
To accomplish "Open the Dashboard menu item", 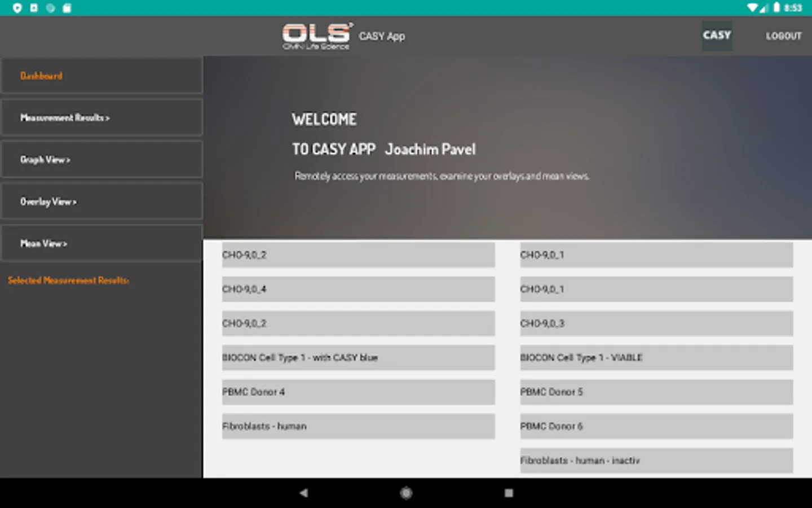I will click(101, 76).
